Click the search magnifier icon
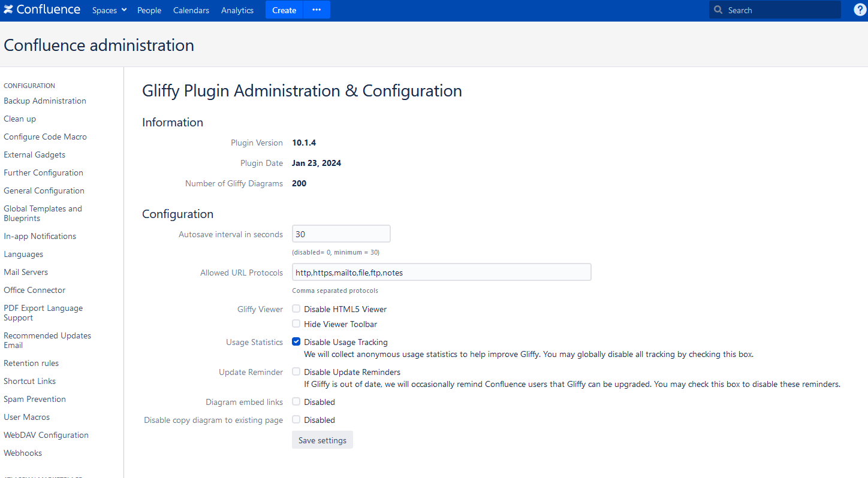868x478 pixels. pyautogui.click(x=718, y=10)
